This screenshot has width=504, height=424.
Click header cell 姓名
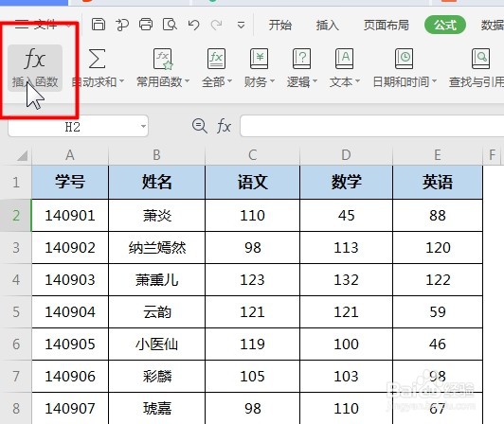point(157,182)
